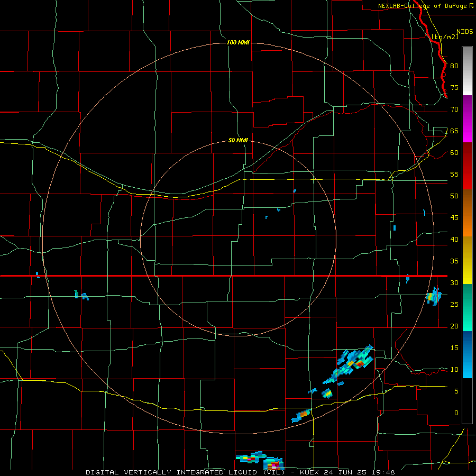
Task: Pick the 55 scale value
Action: coord(454,174)
